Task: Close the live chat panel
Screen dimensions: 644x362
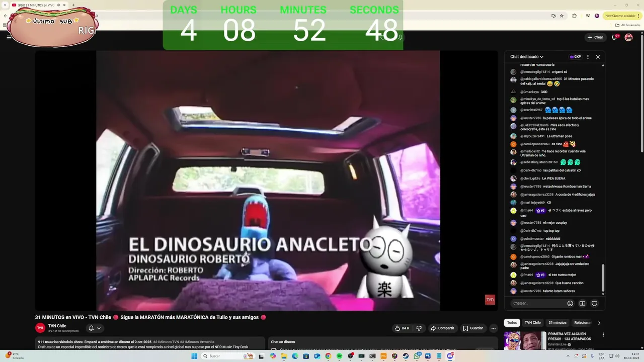Action: 598,57
